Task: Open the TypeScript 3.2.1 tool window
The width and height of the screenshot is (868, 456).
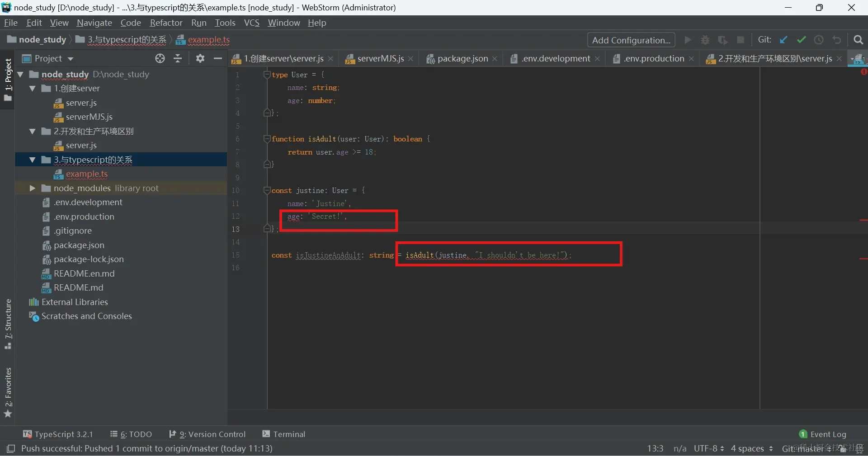Action: pyautogui.click(x=58, y=434)
